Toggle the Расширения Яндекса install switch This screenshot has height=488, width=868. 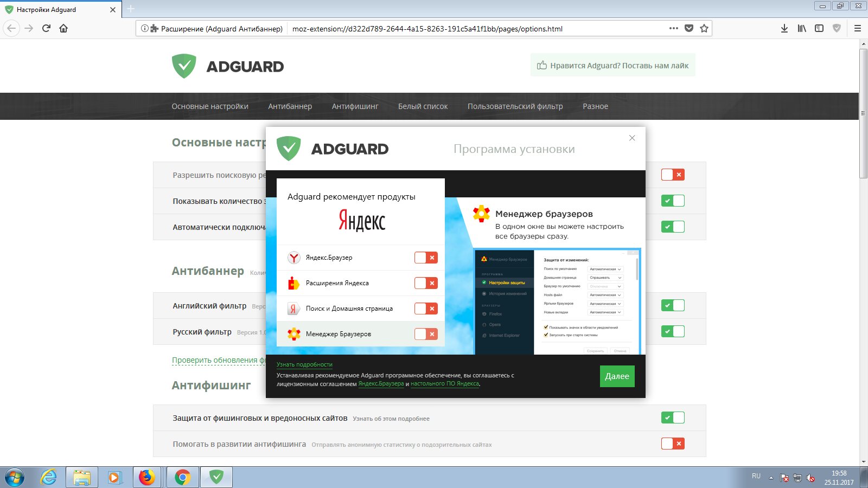click(x=426, y=283)
